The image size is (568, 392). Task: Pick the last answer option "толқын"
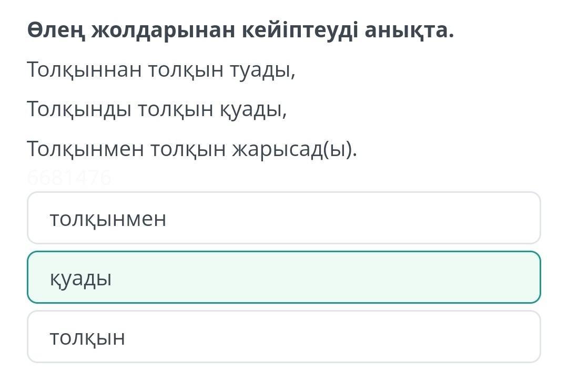(x=283, y=337)
